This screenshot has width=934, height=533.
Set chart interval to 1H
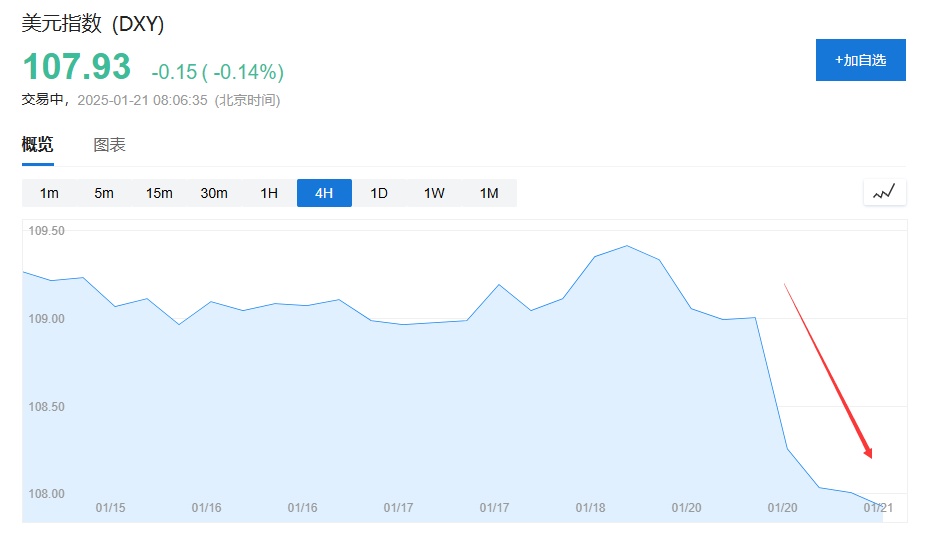coord(269,193)
